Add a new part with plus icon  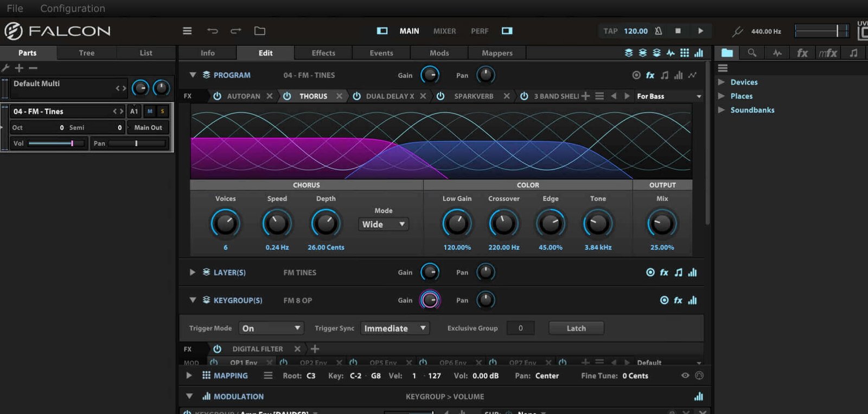[x=19, y=68]
